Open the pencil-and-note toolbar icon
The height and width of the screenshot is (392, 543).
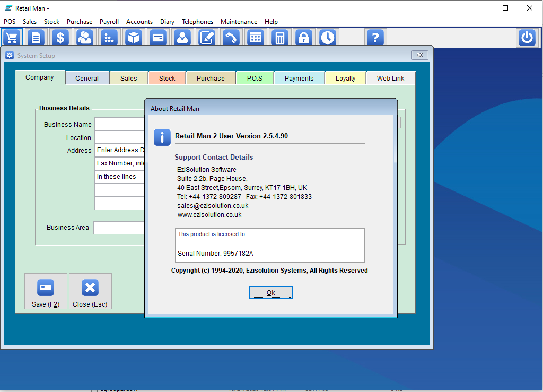pyautogui.click(x=207, y=38)
